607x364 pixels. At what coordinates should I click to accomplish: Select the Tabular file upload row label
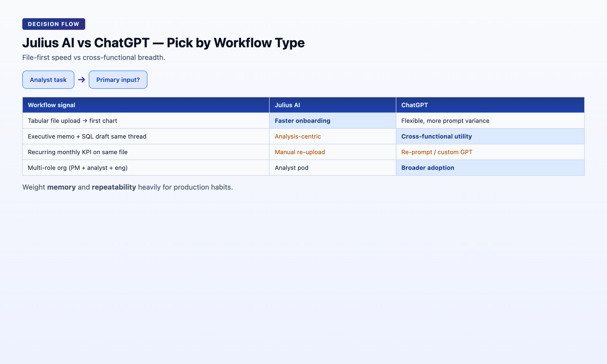146,121
